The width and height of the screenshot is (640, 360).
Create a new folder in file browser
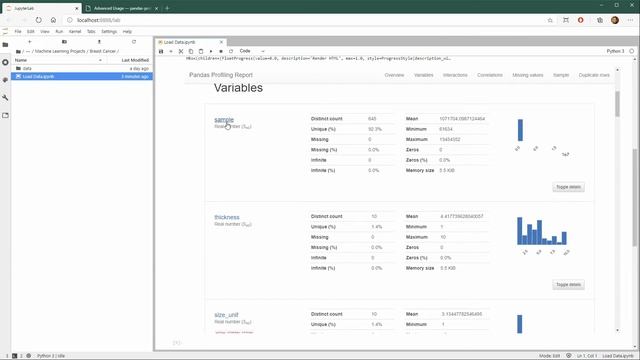click(64, 42)
